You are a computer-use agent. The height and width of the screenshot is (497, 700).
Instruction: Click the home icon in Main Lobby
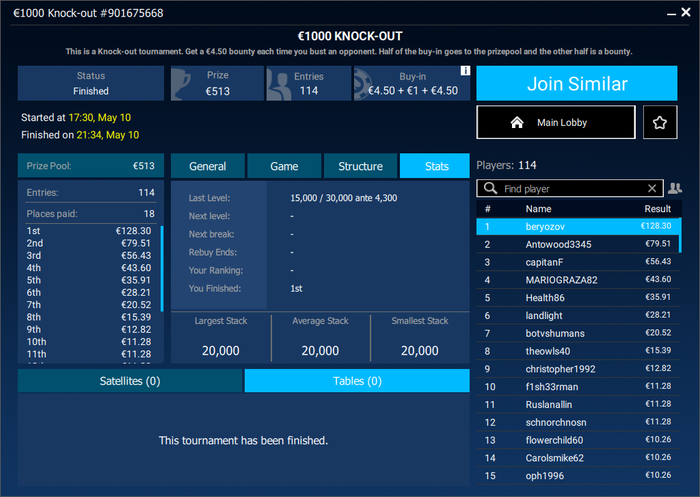coord(517,122)
